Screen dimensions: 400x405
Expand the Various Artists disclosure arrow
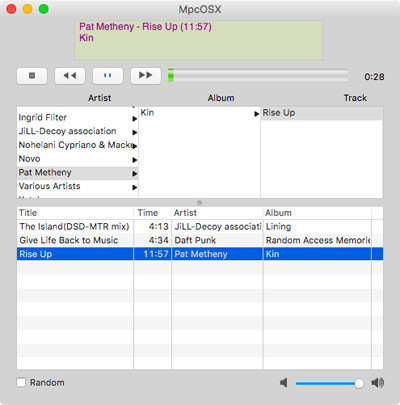click(134, 187)
